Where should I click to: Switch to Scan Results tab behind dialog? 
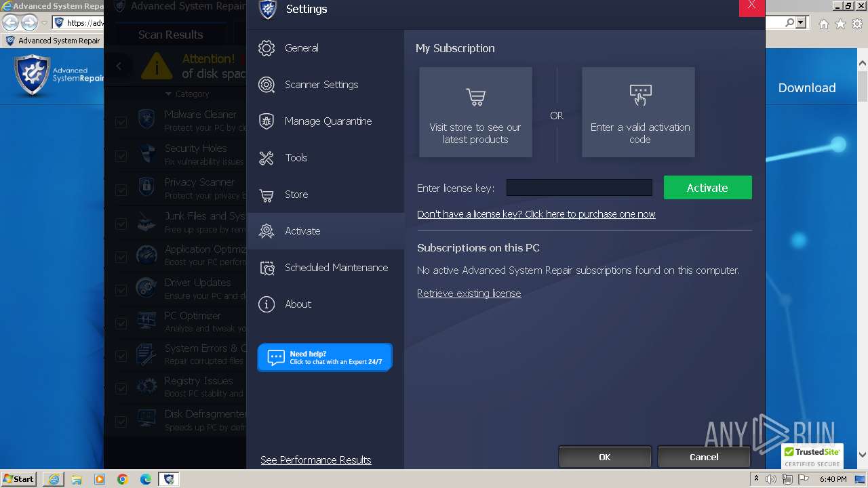[x=171, y=35]
